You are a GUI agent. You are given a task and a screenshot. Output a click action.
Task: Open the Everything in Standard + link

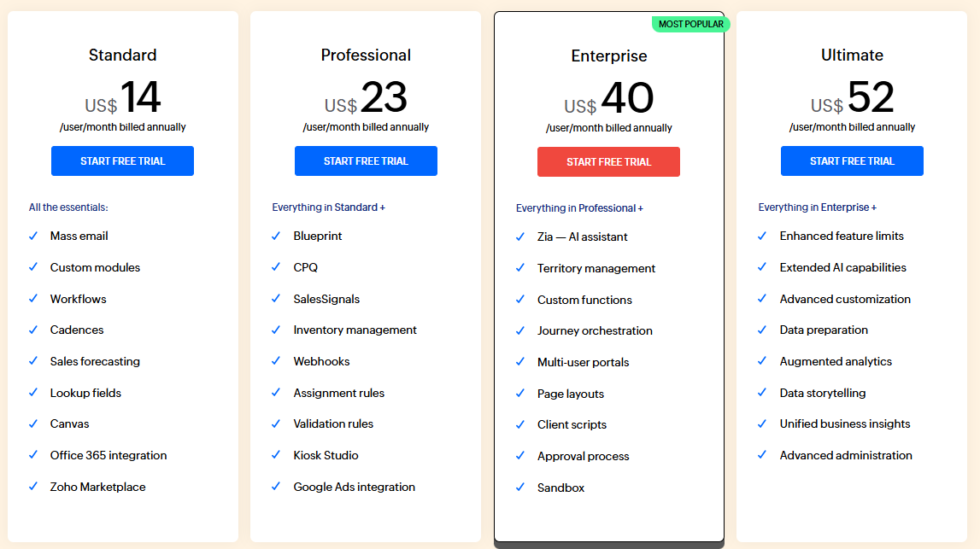point(329,207)
